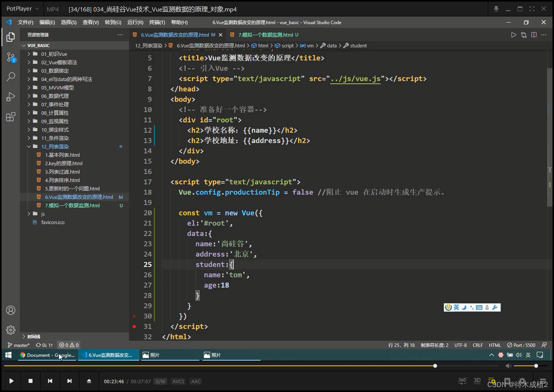This screenshot has height=392, width=554.
Task: Open the PotPlayer title dropdown menu
Action: (x=23, y=9)
